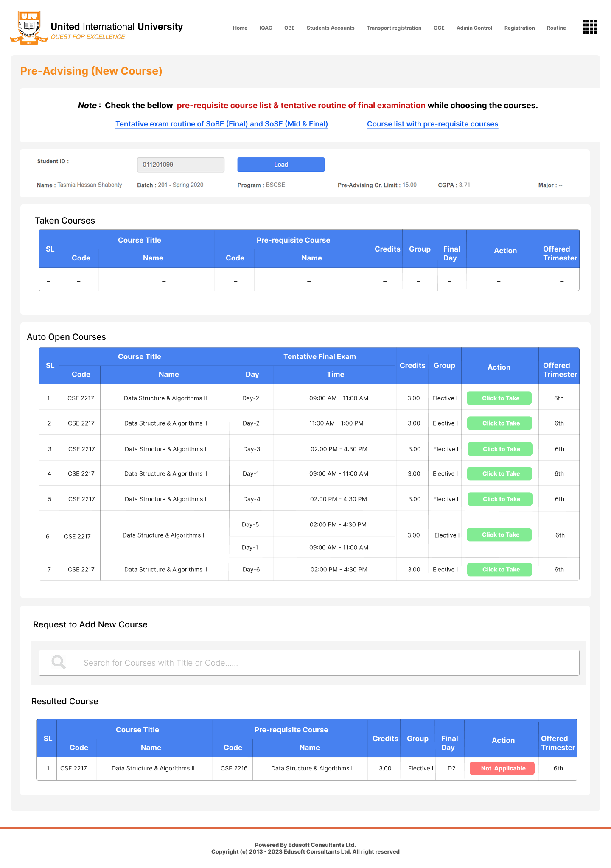The width and height of the screenshot is (611, 868).
Task: Open the Routine menu item
Action: pos(556,28)
